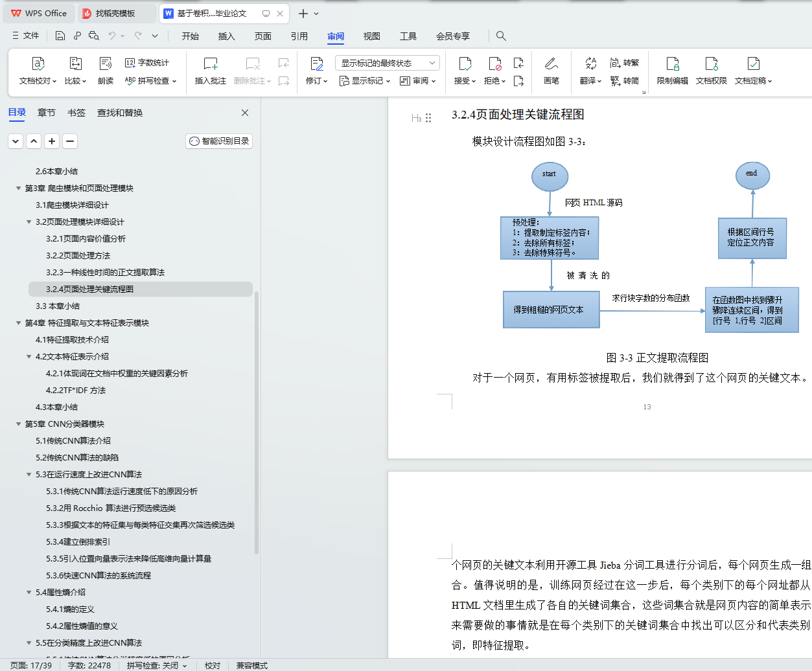812x671 pixels.
Task: Click the 接受 accept change icon
Action: coord(465,63)
